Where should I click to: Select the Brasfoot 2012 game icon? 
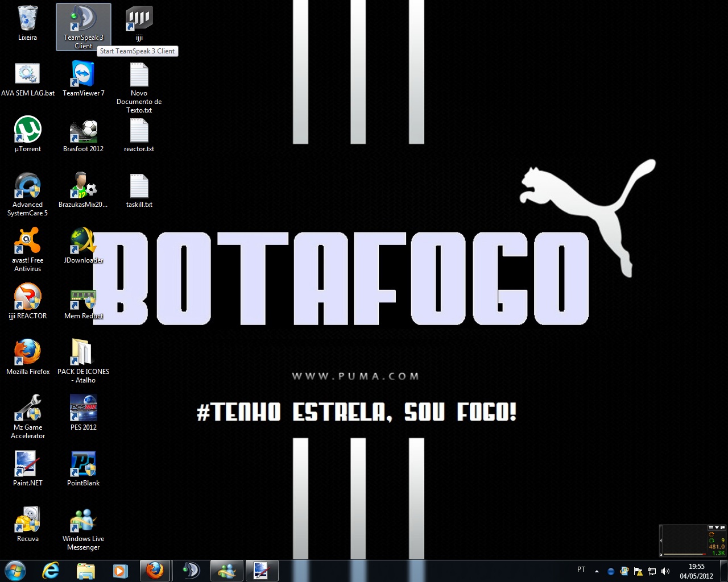coord(83,131)
